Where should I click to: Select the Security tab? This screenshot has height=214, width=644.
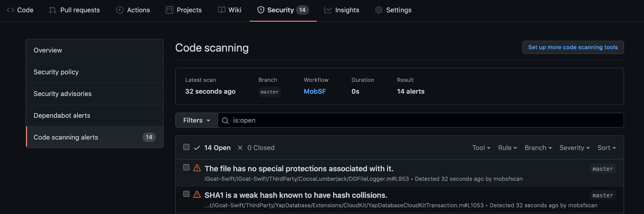coord(283,10)
